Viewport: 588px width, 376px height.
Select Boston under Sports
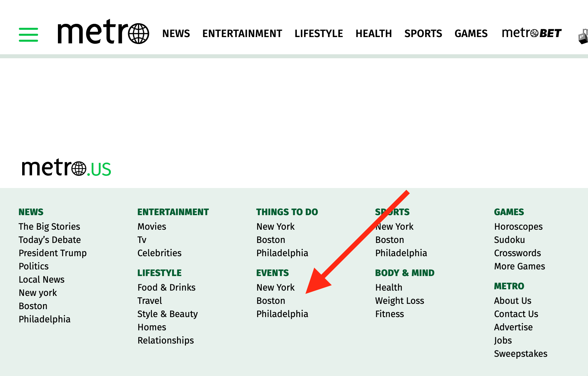point(389,240)
